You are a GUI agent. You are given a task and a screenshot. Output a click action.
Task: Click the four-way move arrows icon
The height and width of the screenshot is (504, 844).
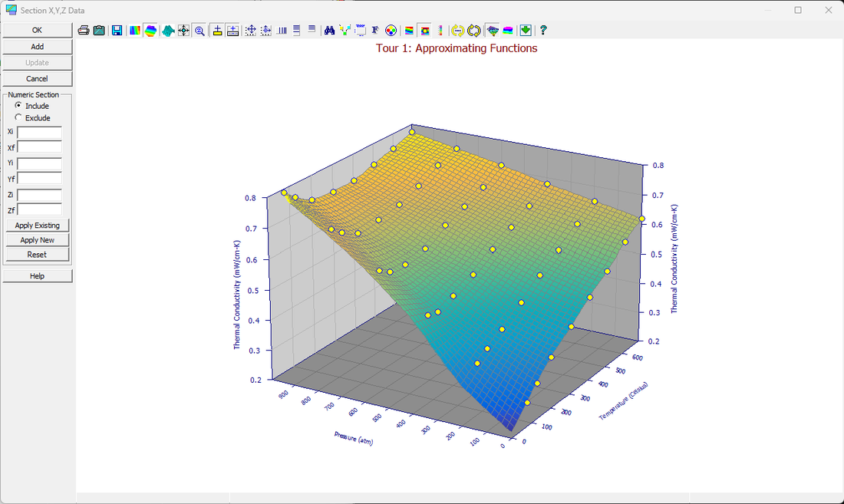[250, 31]
